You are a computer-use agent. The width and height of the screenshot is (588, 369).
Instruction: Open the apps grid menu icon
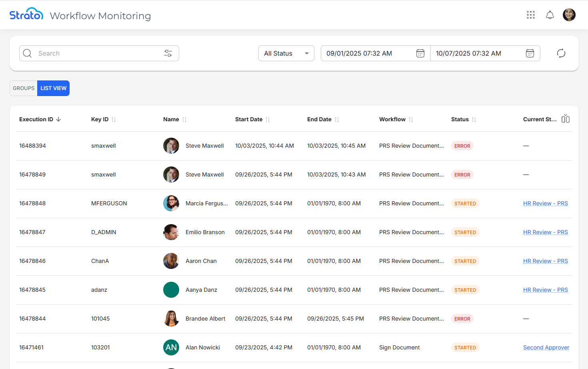pos(531,15)
